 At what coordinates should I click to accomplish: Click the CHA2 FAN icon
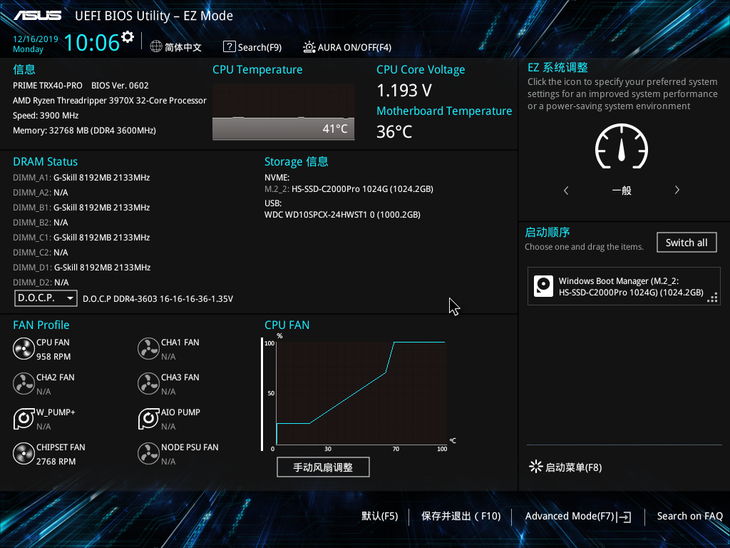(23, 384)
